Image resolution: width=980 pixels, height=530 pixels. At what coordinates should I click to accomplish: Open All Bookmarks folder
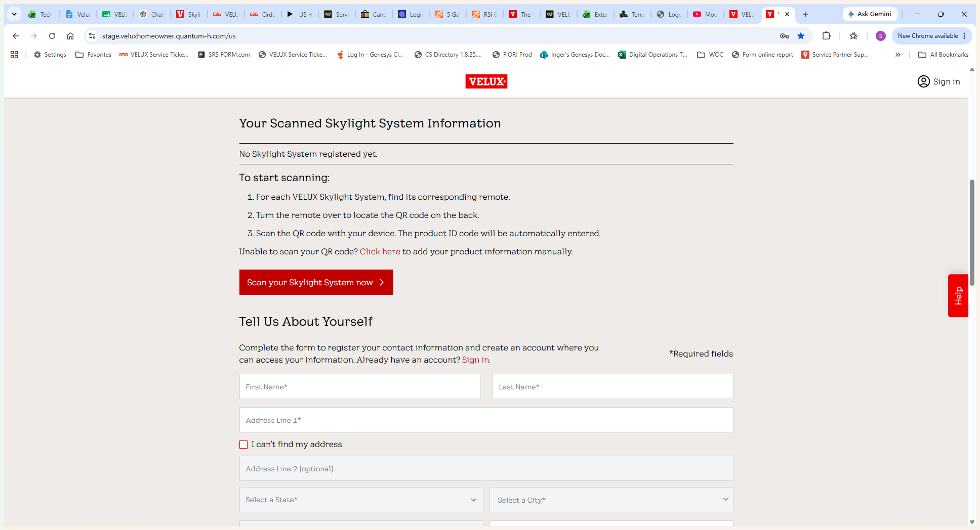click(x=944, y=55)
